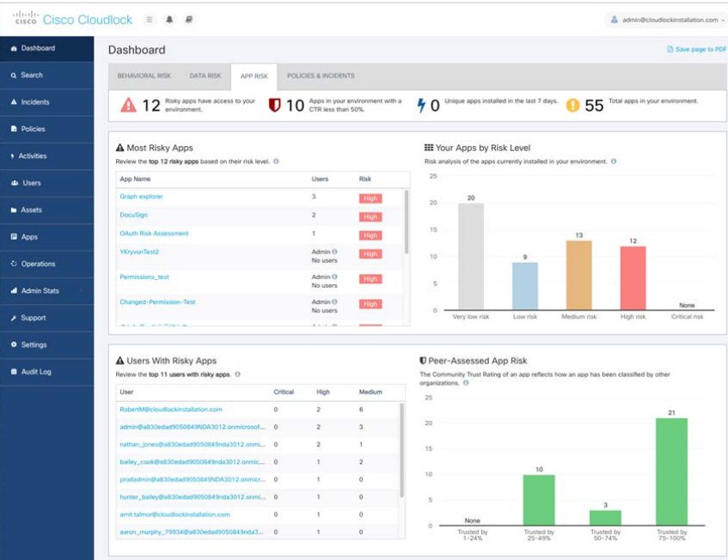The width and height of the screenshot is (728, 560).
Task: Click the Low risk blue bar
Action: tap(525, 286)
